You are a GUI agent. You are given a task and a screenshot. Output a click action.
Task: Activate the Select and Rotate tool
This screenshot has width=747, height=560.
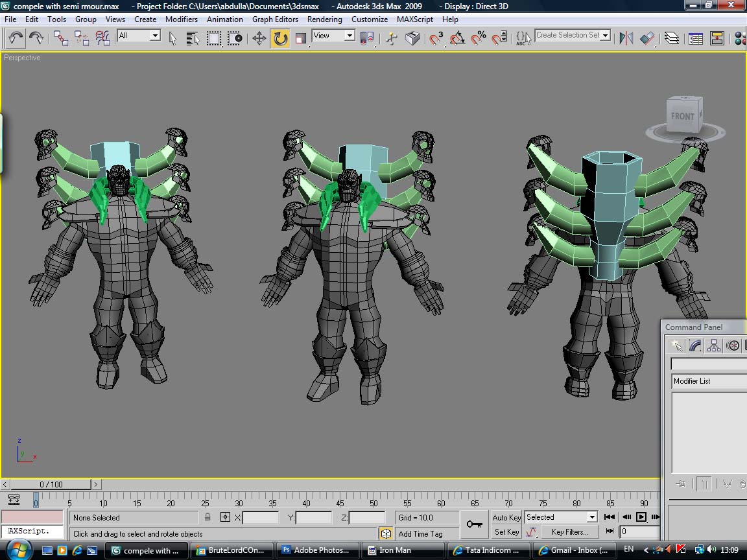coord(280,38)
